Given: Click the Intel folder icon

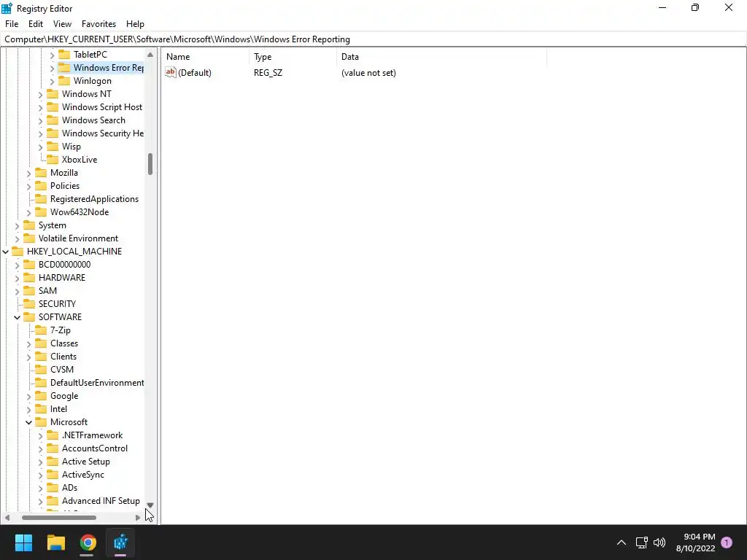Looking at the screenshot, I should (x=41, y=409).
